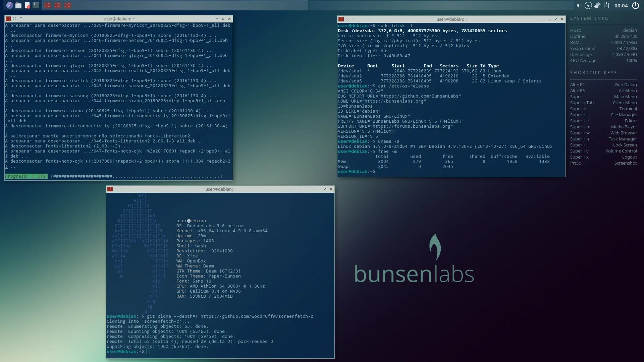Click 'GPU: Gallium 0.4 on NV96' line

(x=209, y=291)
